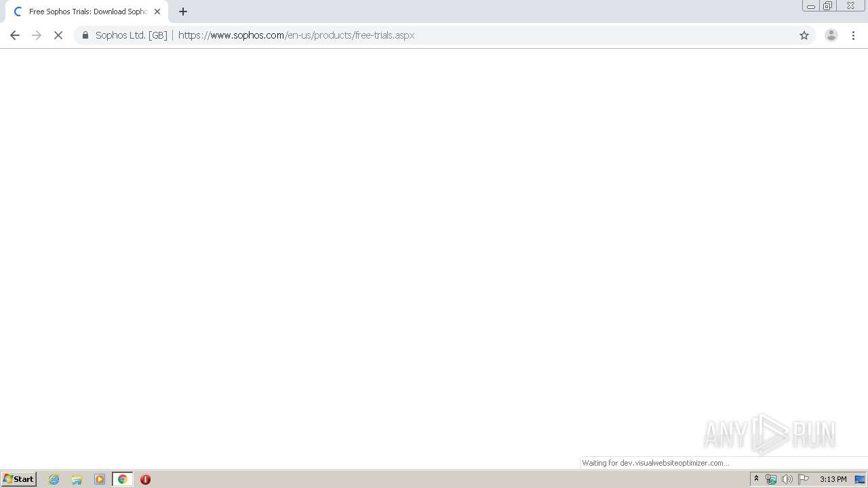Screen dimensions: 868x488
Task: Open the red Opera-style taskbar icon
Action: tap(145, 479)
